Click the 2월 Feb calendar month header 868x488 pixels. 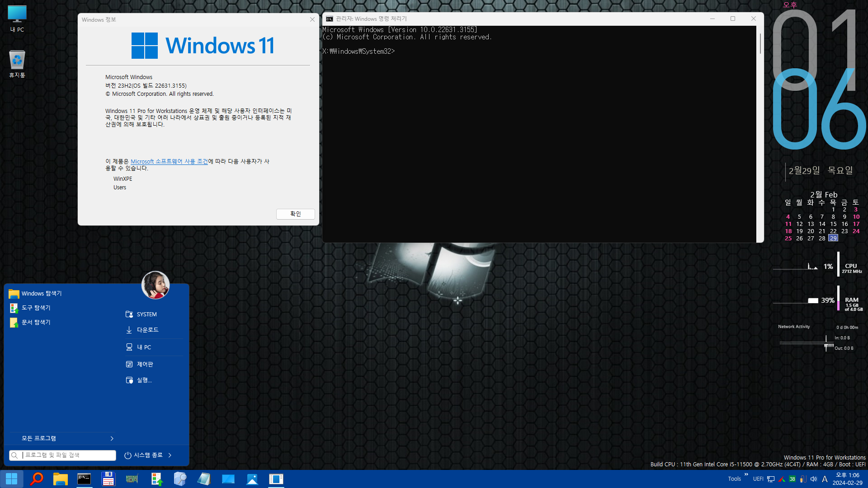(x=823, y=195)
